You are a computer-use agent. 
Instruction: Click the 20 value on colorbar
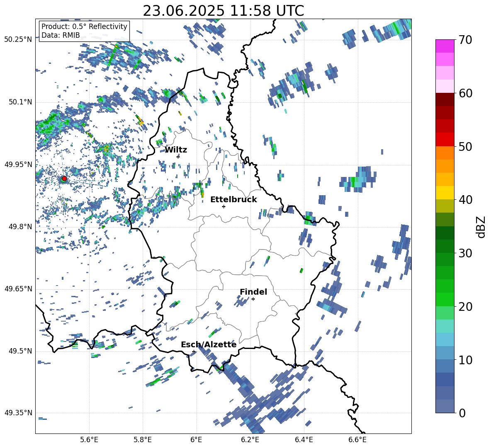[465, 307]
